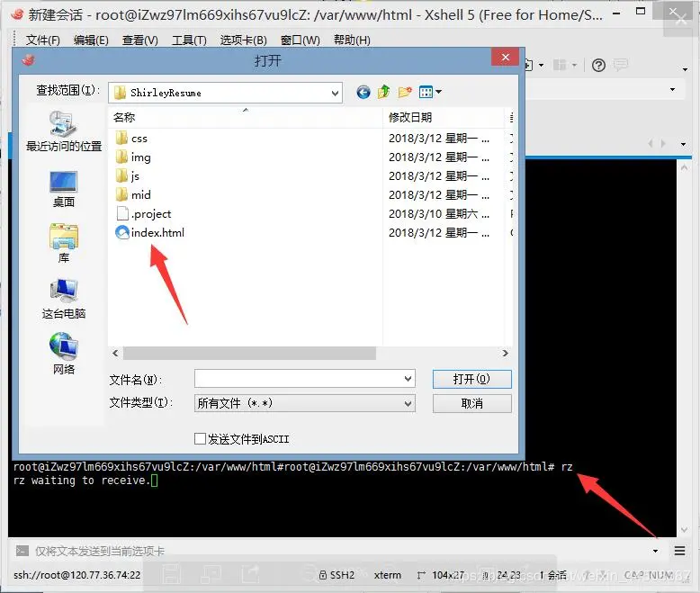Sort by Date modified (修改日期) column header
Screen dimensions: 700x593
click(x=444, y=118)
